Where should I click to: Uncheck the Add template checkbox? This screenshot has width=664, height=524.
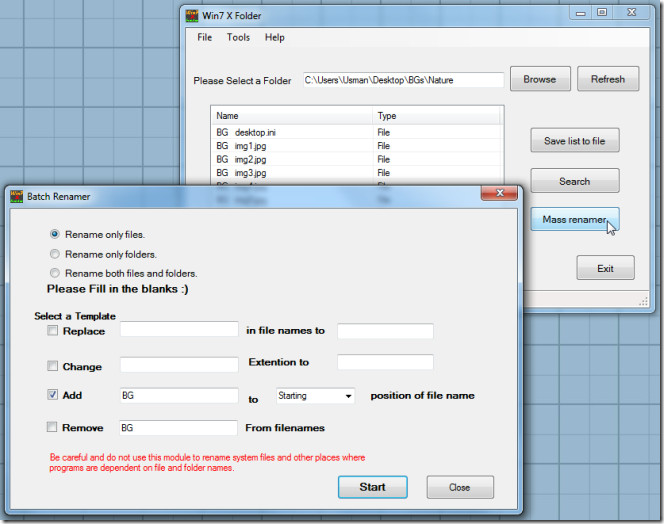52,395
